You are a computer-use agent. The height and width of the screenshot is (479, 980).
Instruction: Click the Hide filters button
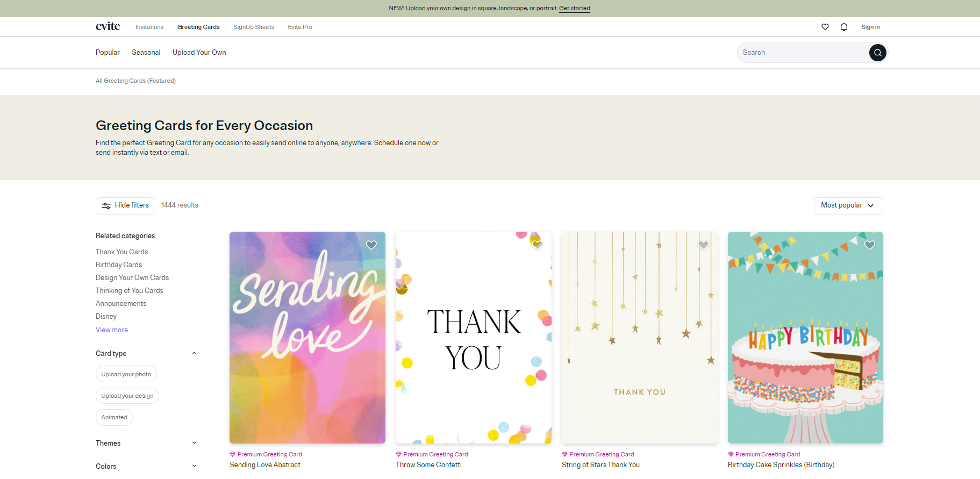coord(125,205)
